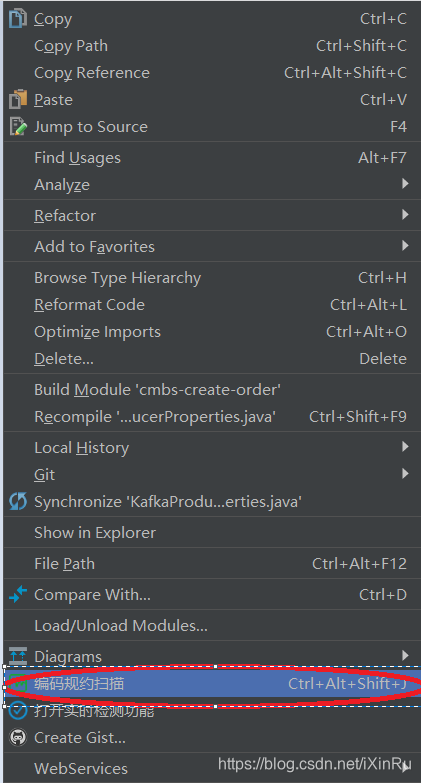Expand the Local History submenu arrow
This screenshot has height=783, width=421.
[405, 447]
